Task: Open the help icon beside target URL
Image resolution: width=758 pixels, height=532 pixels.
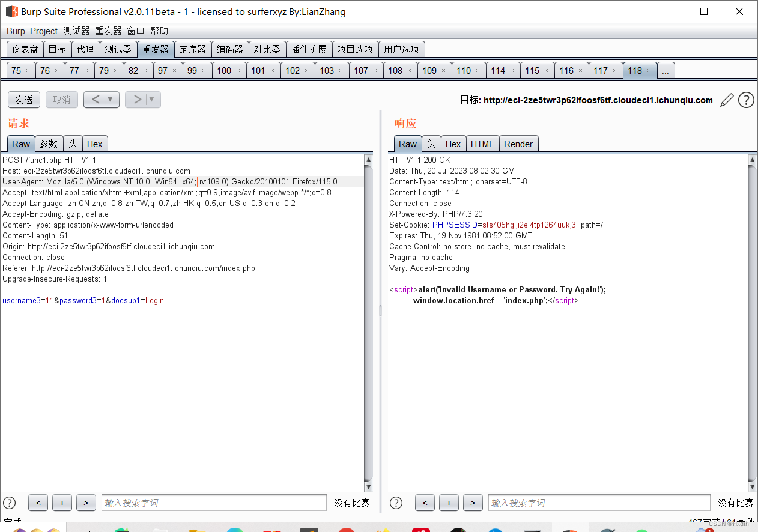Action: coord(746,100)
